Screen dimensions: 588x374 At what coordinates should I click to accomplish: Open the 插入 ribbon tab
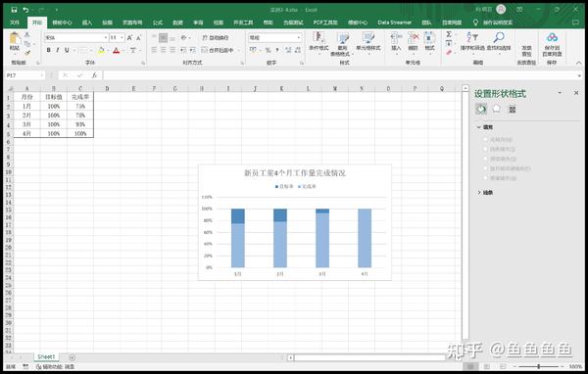(87, 23)
